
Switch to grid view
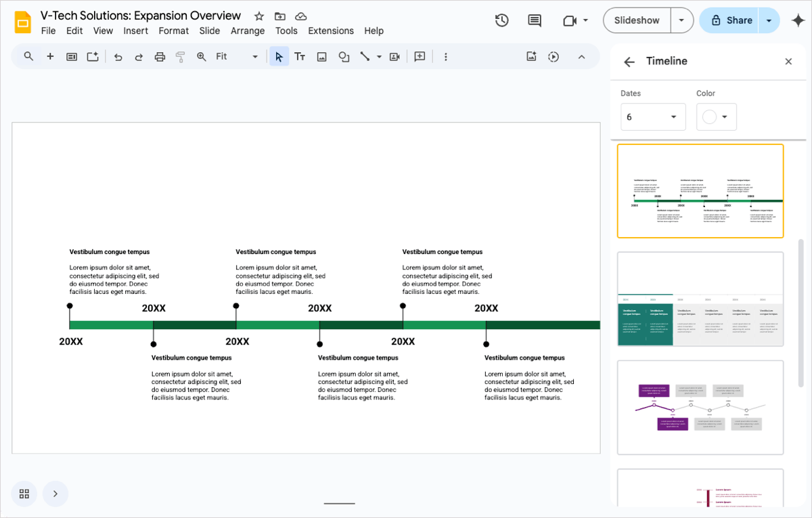[24, 494]
